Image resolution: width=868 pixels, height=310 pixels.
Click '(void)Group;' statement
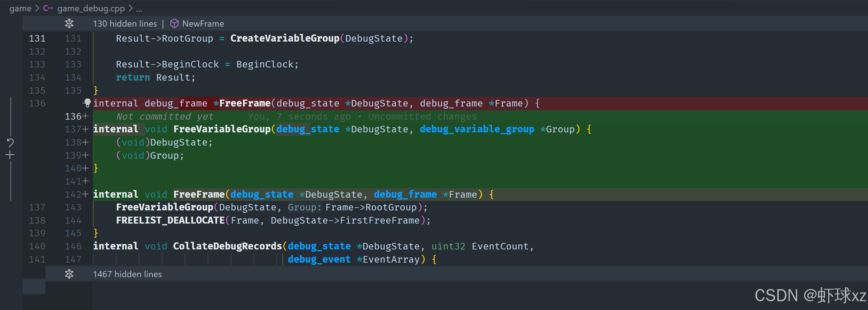150,155
